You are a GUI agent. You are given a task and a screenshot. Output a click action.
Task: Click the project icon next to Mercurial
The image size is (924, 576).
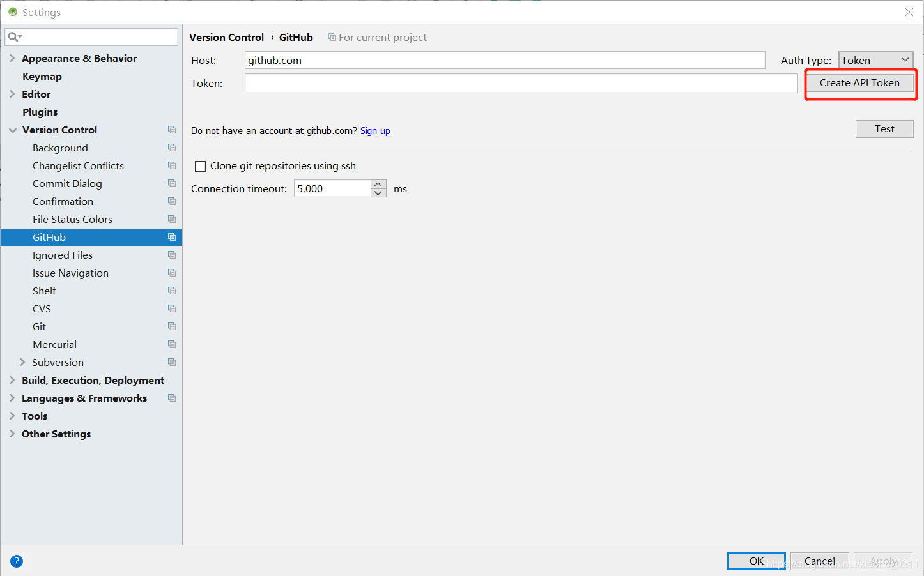(x=172, y=344)
